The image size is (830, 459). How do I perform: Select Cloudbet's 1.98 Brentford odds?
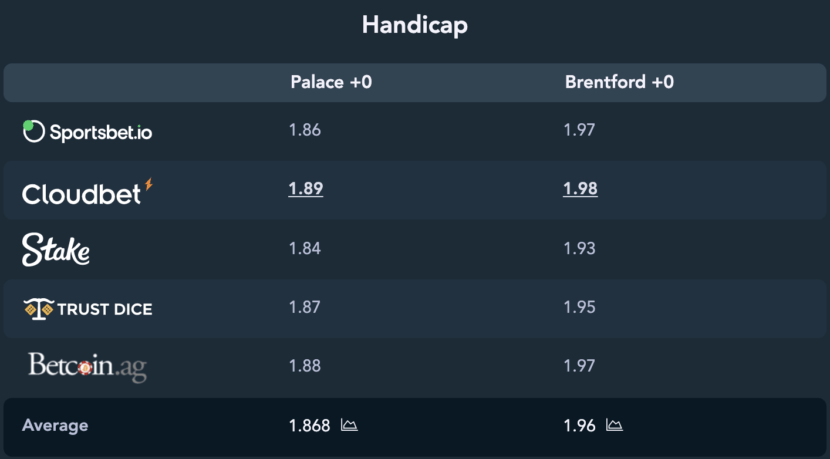580,189
